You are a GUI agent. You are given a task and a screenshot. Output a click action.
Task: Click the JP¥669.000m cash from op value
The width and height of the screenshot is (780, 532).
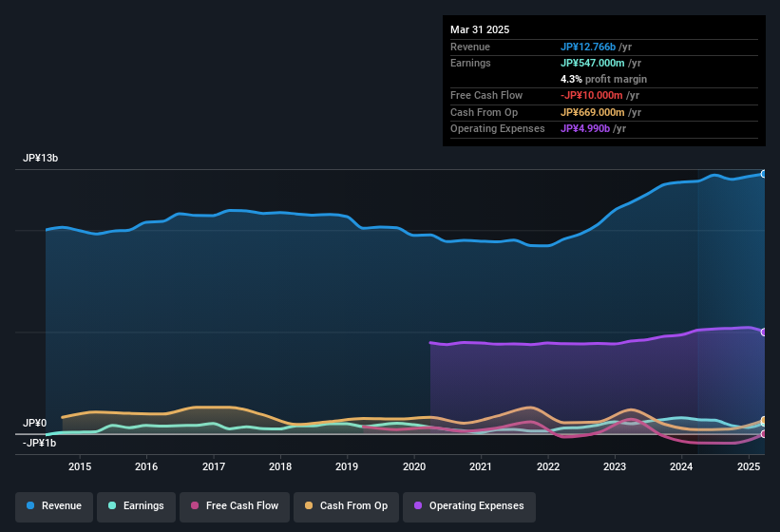(x=593, y=112)
